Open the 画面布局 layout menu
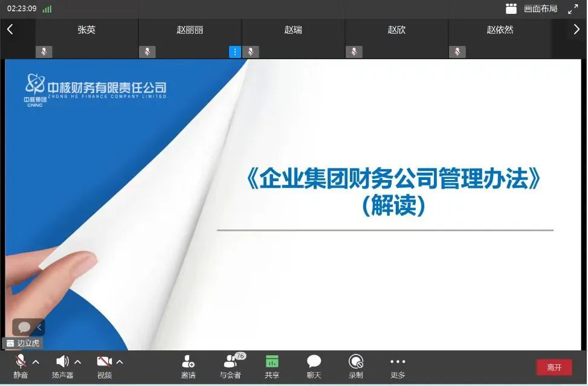Image resolution: width=588 pixels, height=386 pixels. click(x=532, y=8)
